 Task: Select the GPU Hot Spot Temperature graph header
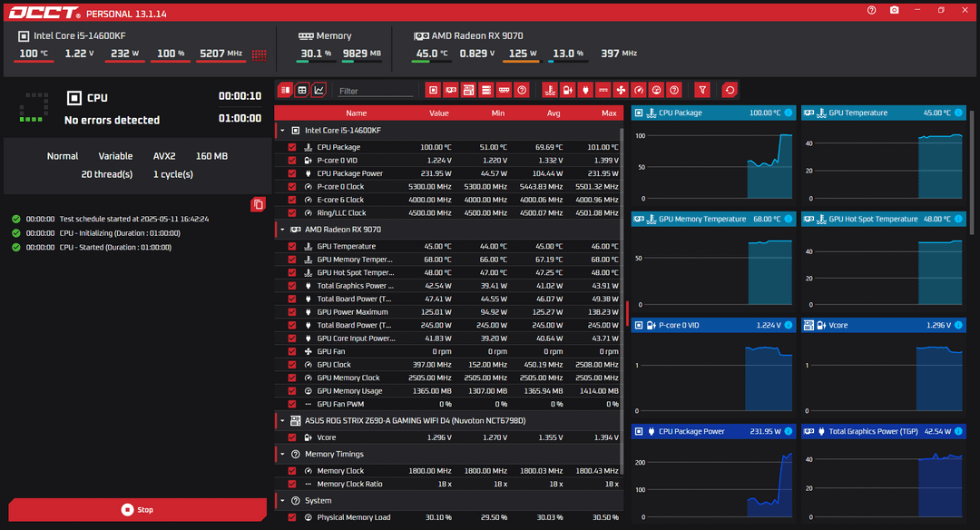coord(884,219)
